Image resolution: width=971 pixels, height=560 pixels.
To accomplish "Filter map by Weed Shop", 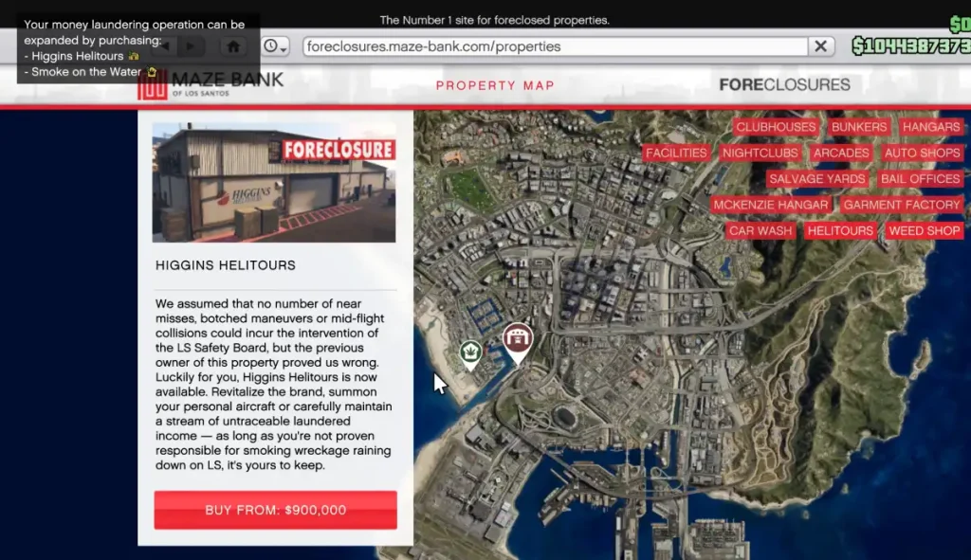I will click(925, 231).
